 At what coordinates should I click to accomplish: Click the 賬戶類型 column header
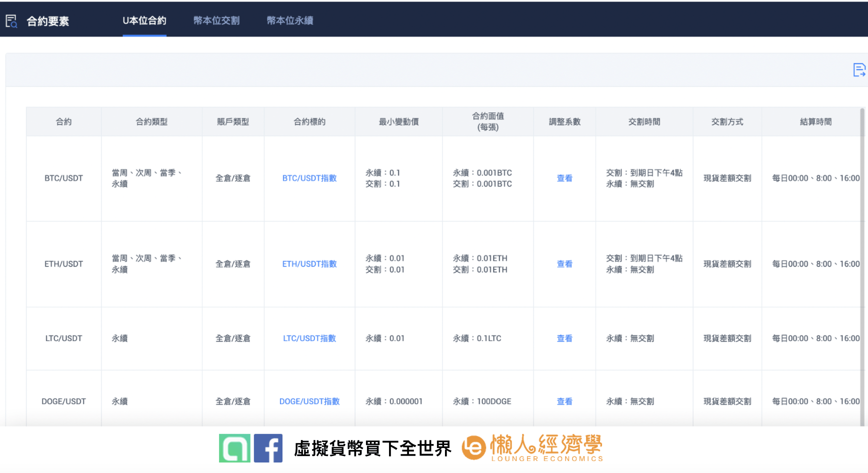233,121
